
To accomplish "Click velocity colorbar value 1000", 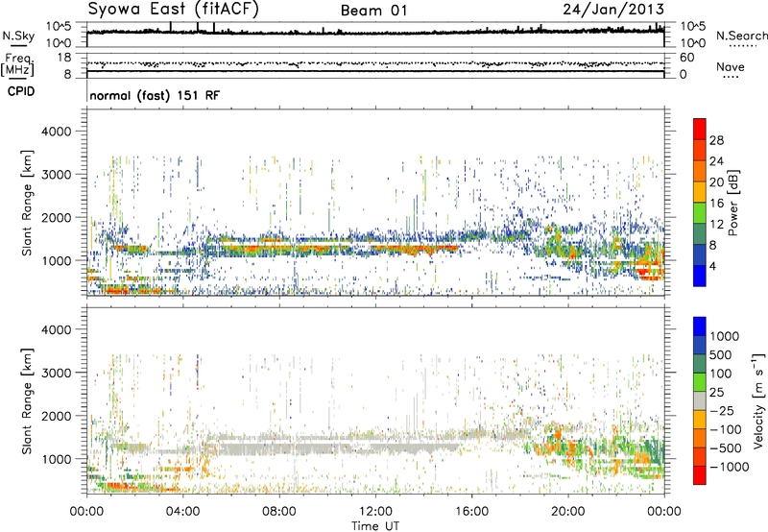I will click(x=725, y=336).
